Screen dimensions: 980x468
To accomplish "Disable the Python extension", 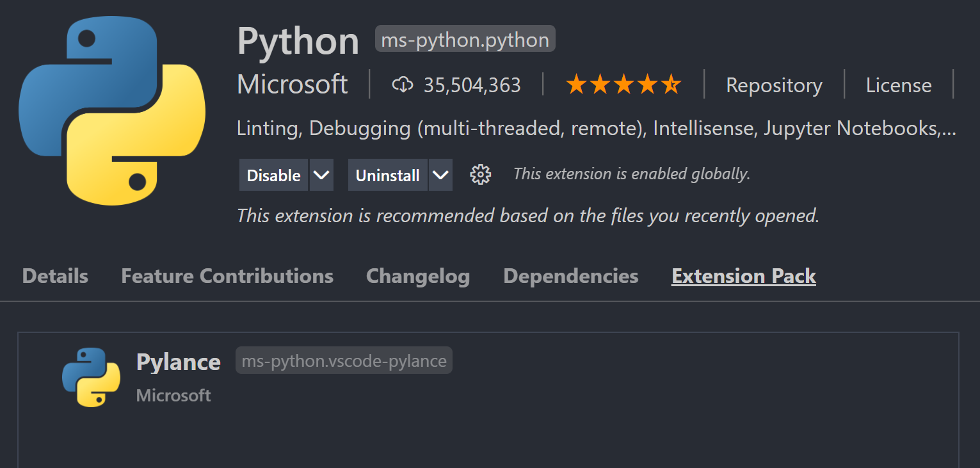I will pos(273,174).
